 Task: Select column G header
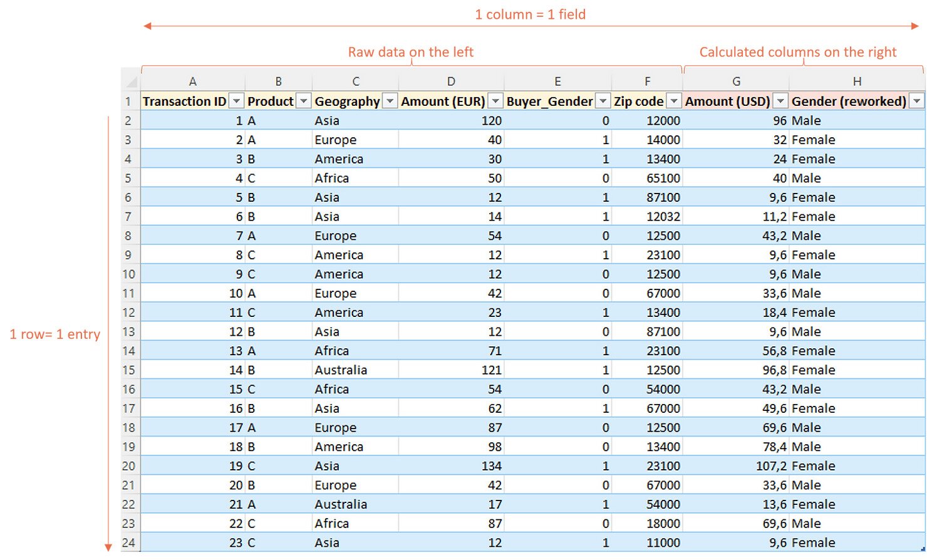tap(736, 81)
